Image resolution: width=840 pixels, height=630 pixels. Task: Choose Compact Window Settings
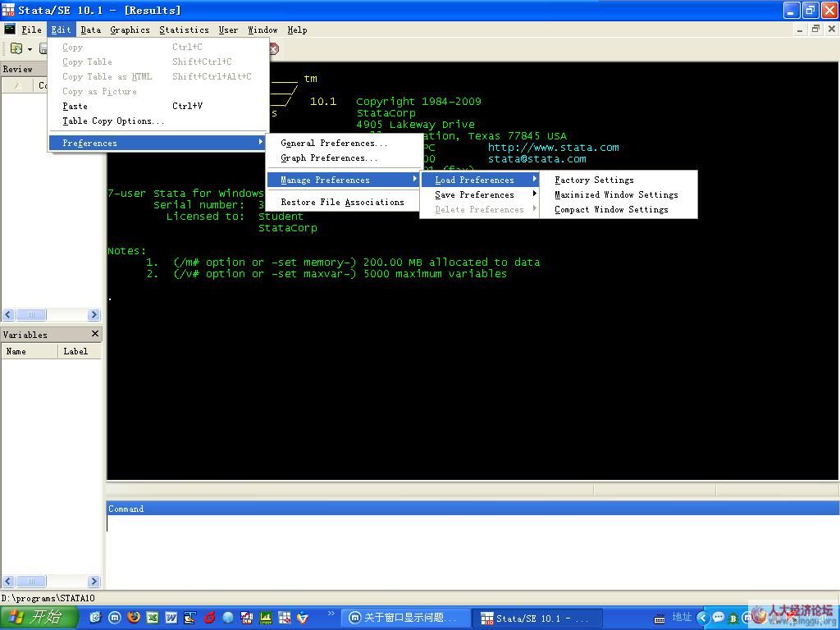pos(611,210)
